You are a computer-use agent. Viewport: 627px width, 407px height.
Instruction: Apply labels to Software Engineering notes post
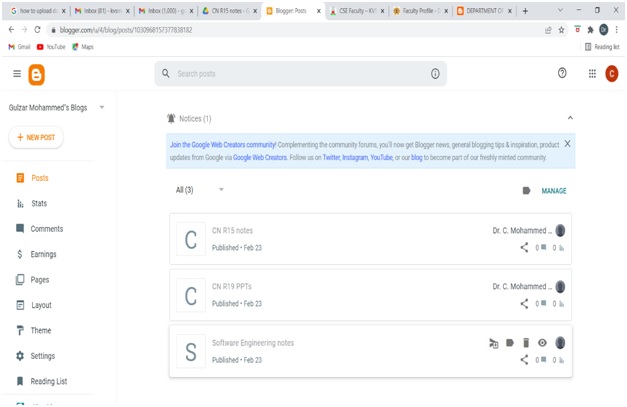(510, 343)
